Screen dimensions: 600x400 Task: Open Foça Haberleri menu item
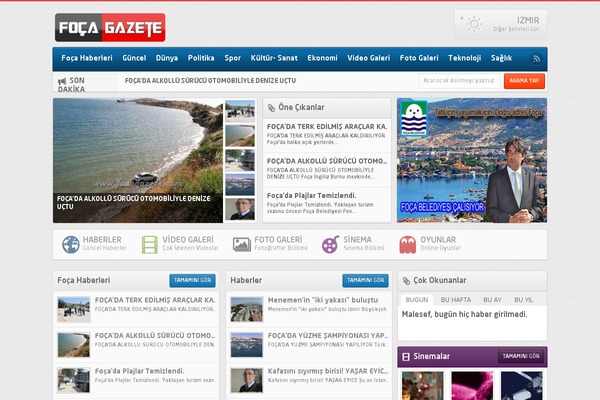click(87, 58)
